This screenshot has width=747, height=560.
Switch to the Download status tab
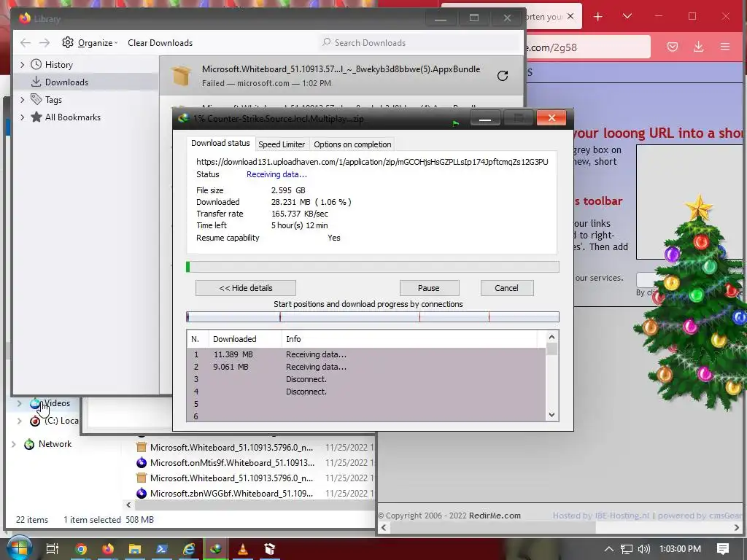tap(220, 143)
